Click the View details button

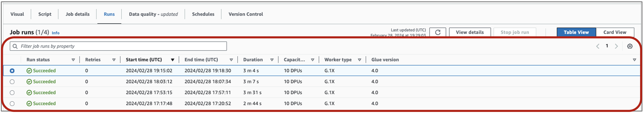(x=470, y=32)
